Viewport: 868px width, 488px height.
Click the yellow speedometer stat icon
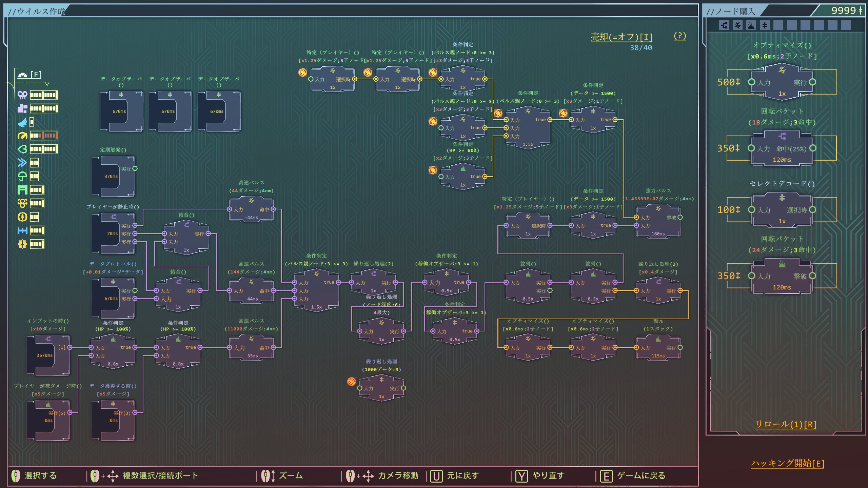22,136
